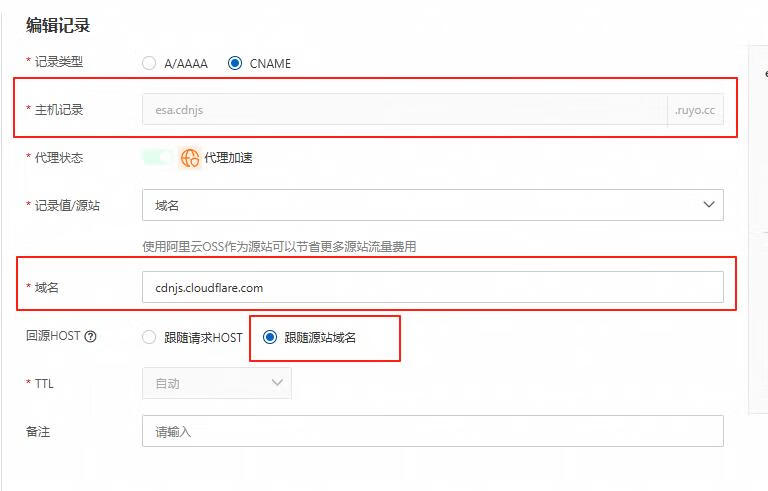Select the CNAME record type
The height and width of the screenshot is (491, 768).
[x=235, y=63]
